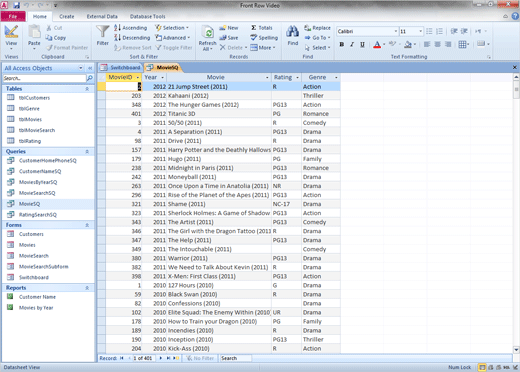Image resolution: width=520 pixels, height=372 pixels.
Task: Open the Selection filter dropdown
Action: click(172, 28)
